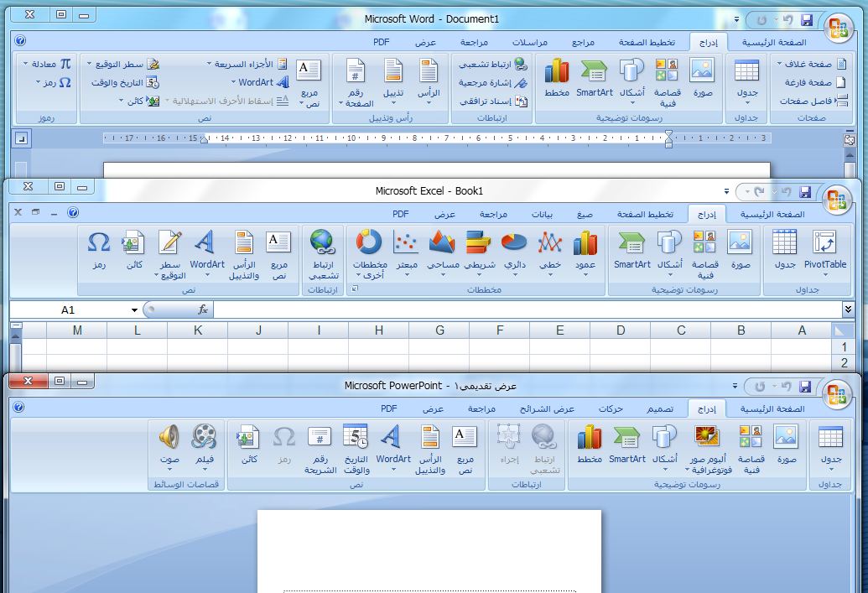Insert رقم الشريحة slide number in PowerPoint

pos(320,449)
